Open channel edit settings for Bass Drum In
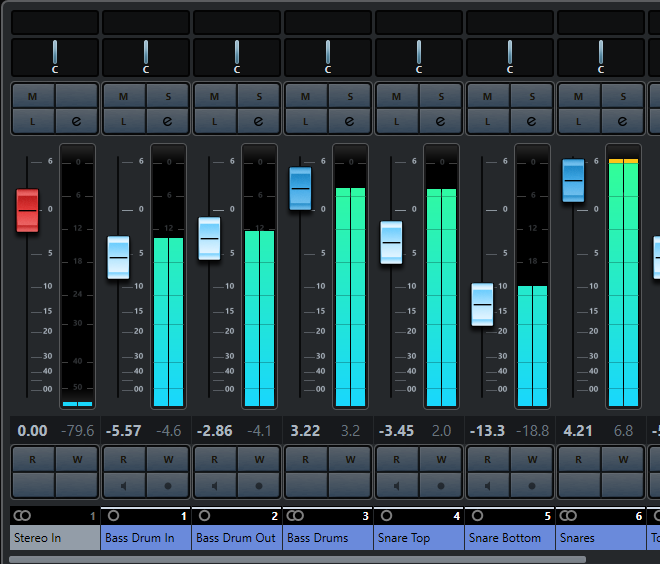 click(168, 122)
